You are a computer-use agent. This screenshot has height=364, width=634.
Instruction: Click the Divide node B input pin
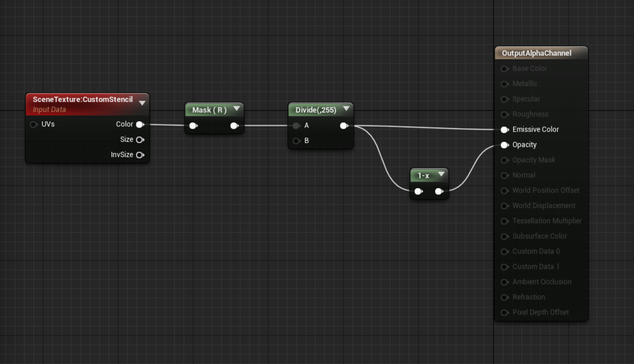(297, 141)
